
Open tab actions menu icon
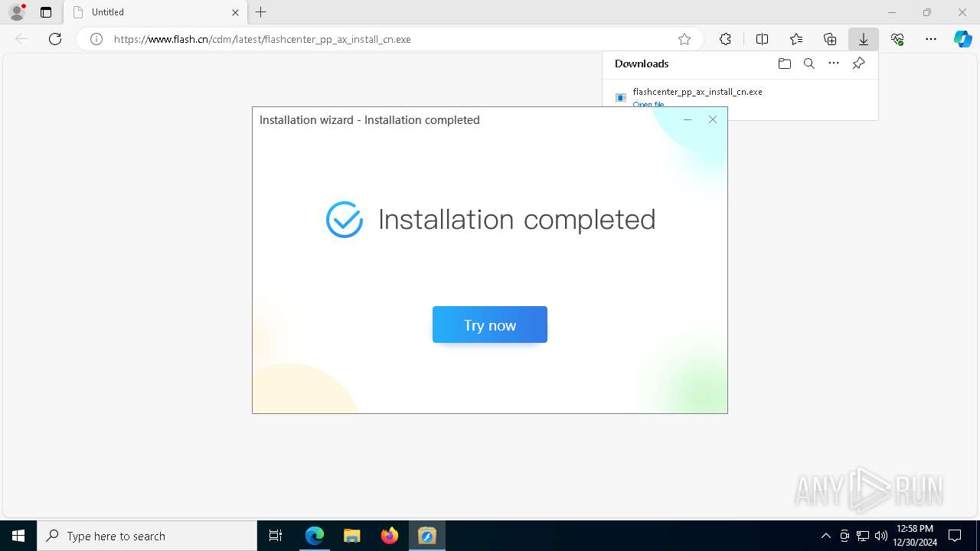[x=46, y=12]
